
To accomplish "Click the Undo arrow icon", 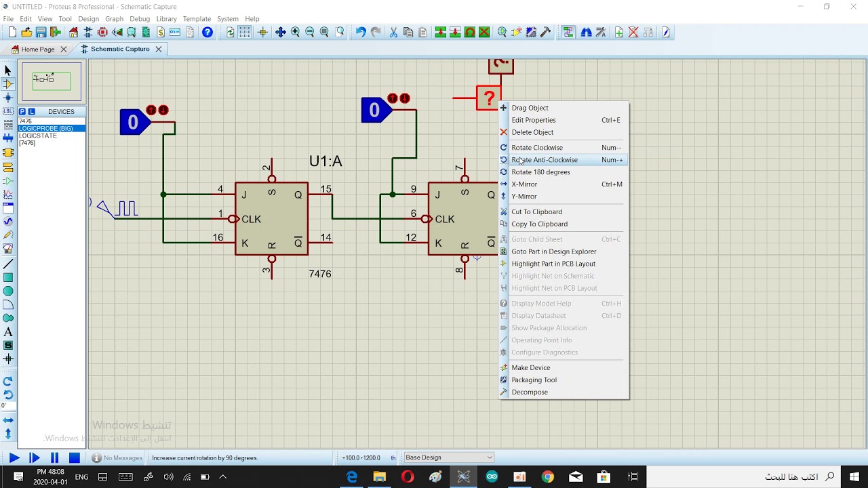I will (x=360, y=32).
